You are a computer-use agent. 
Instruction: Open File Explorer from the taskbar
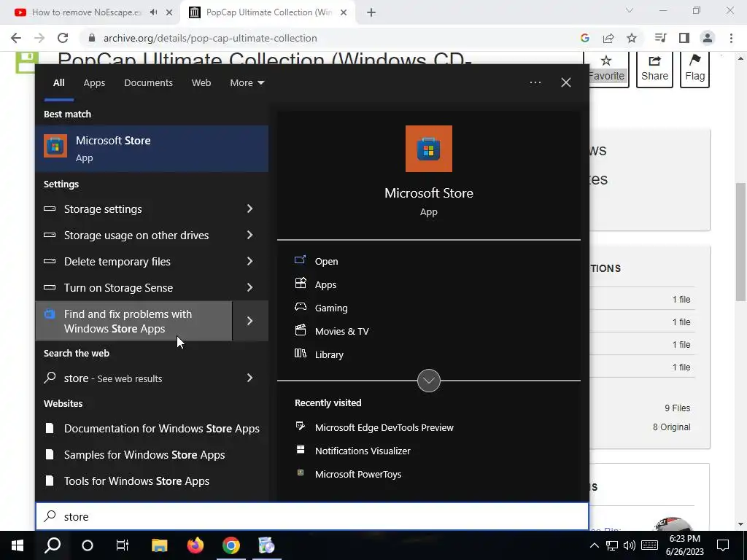[159, 545]
